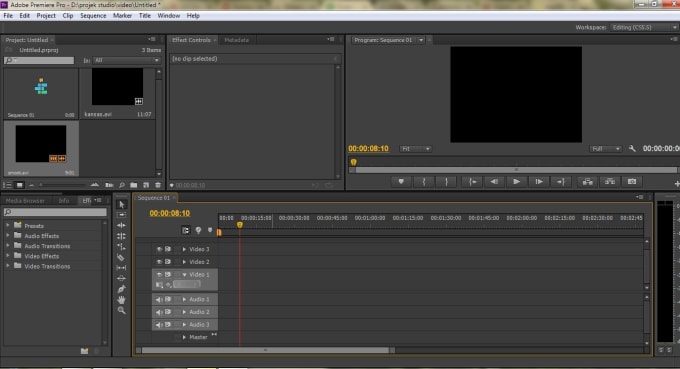Screen dimensions: 680x369
Task: Open the Full playback resolution dropdown
Action: 605,149
